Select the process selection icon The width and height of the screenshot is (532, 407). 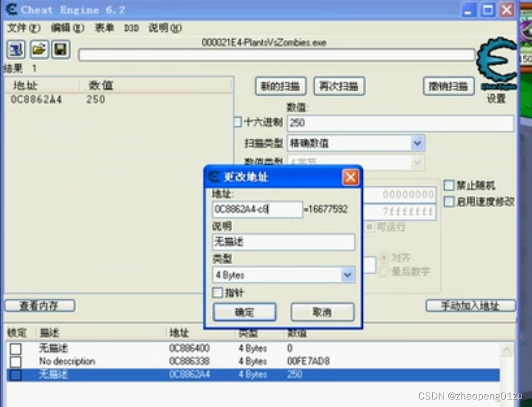[16, 49]
